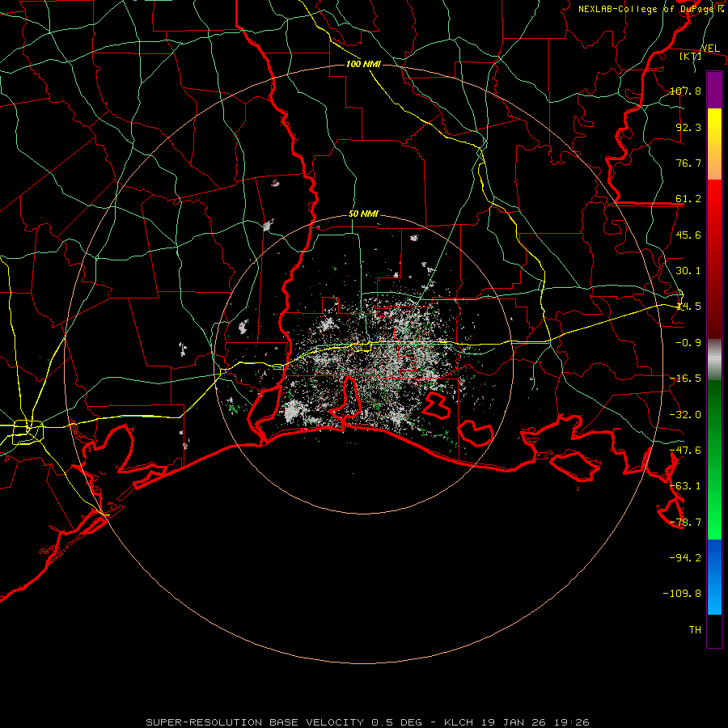Select the green inbound segment of color scale

click(714, 459)
